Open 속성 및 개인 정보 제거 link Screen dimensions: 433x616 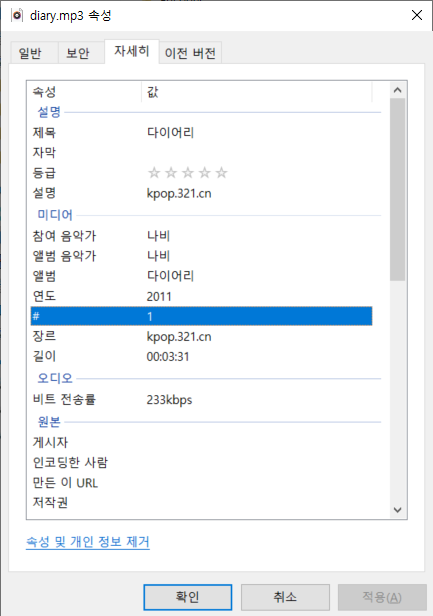tap(88, 542)
